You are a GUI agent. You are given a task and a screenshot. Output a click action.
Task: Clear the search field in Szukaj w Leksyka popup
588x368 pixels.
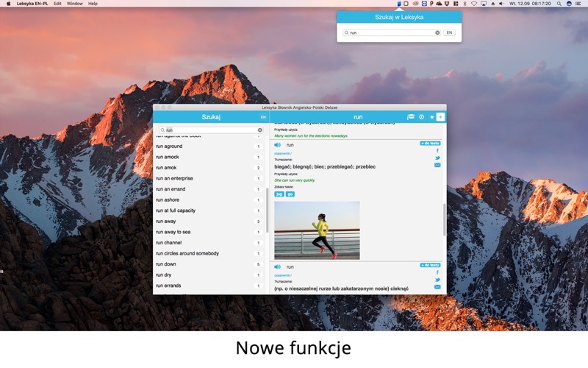click(x=437, y=32)
